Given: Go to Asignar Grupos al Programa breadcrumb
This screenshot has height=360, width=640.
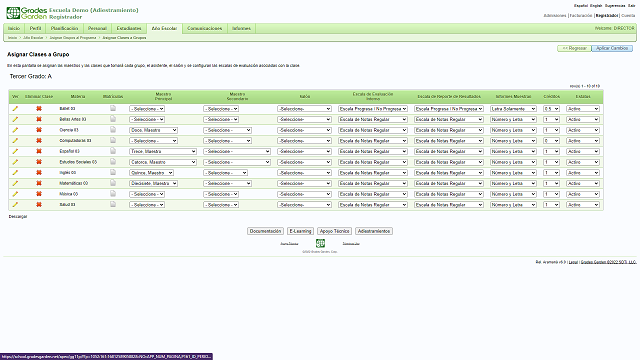Looking at the screenshot, I should coord(73,38).
